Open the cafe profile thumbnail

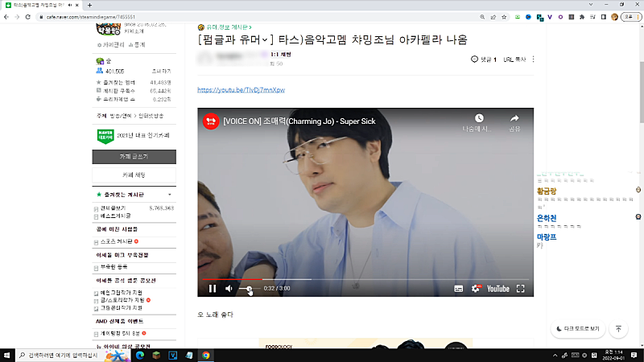[x=108, y=30]
